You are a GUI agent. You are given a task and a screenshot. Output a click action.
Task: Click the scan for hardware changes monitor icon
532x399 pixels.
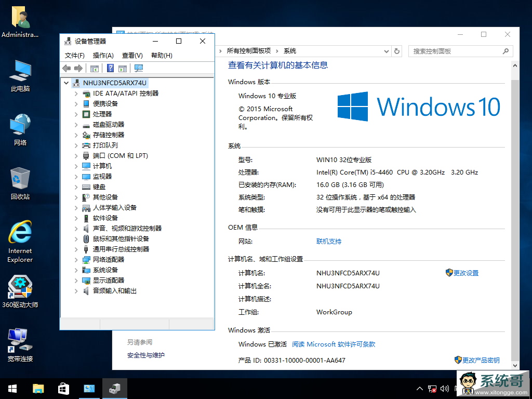pos(138,68)
